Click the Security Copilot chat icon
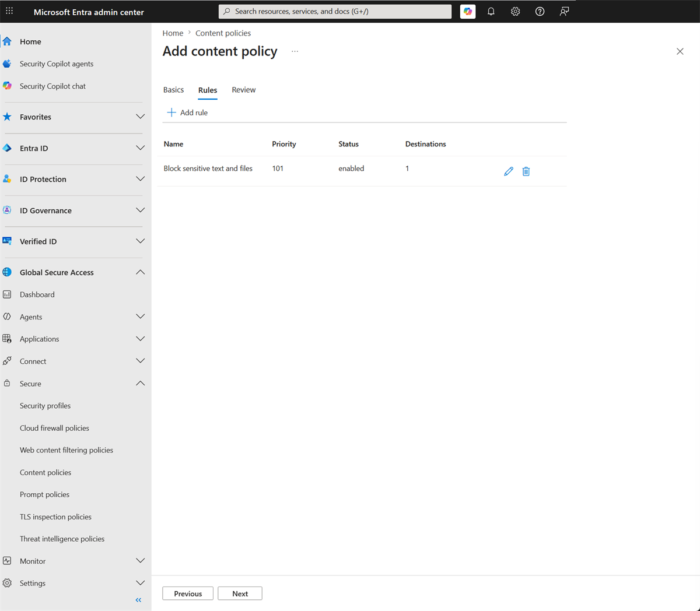The width and height of the screenshot is (700, 611). pos(7,86)
